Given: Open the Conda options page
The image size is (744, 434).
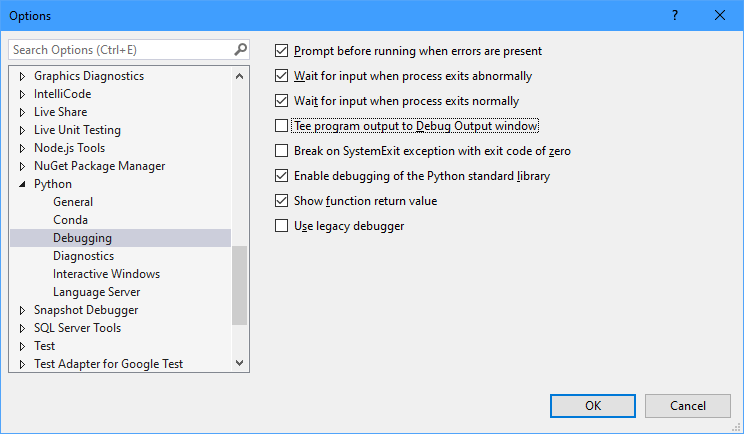Looking at the screenshot, I should pyautogui.click(x=70, y=220).
